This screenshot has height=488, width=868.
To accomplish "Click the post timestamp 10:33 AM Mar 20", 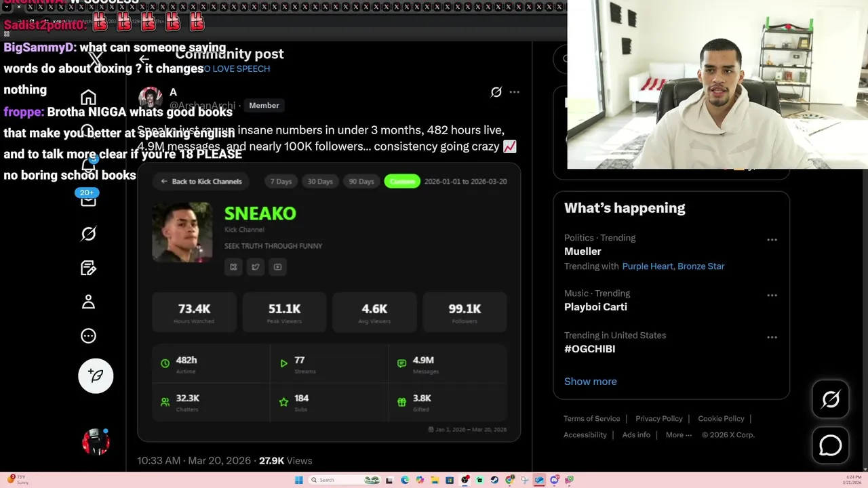I will [x=193, y=461].
